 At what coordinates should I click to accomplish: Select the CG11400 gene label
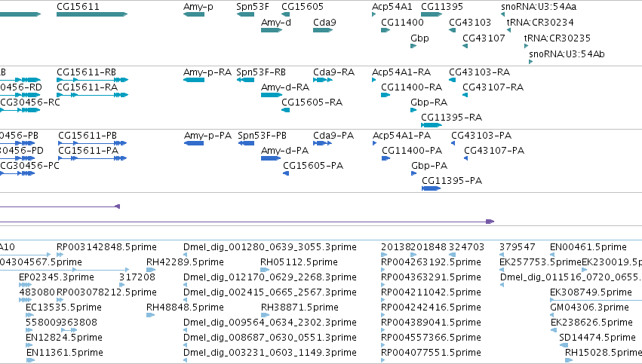click(x=403, y=22)
